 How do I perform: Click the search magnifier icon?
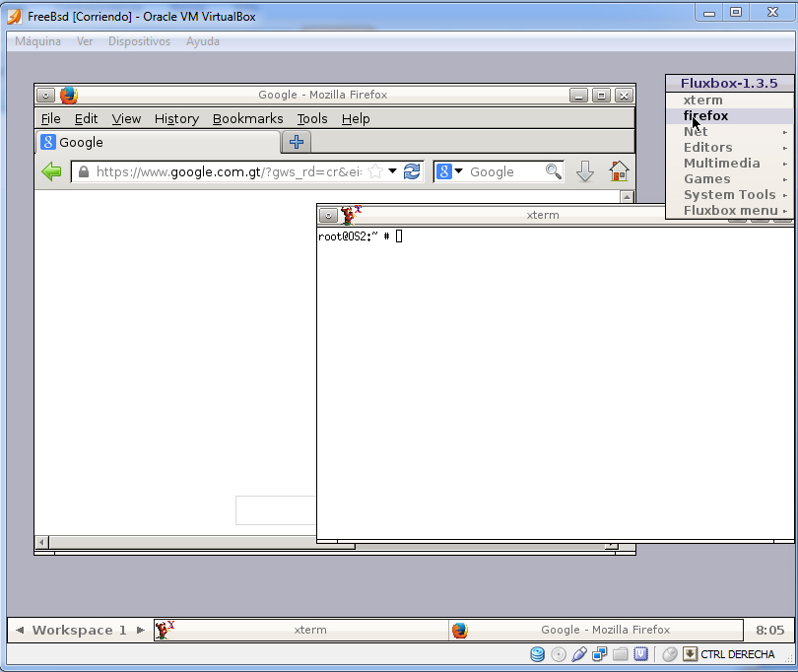click(x=554, y=171)
